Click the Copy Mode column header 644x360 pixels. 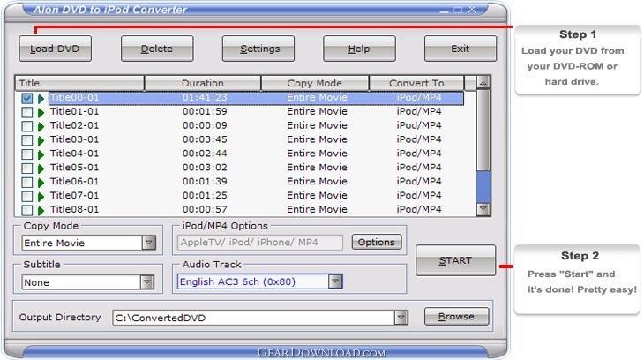315,83
